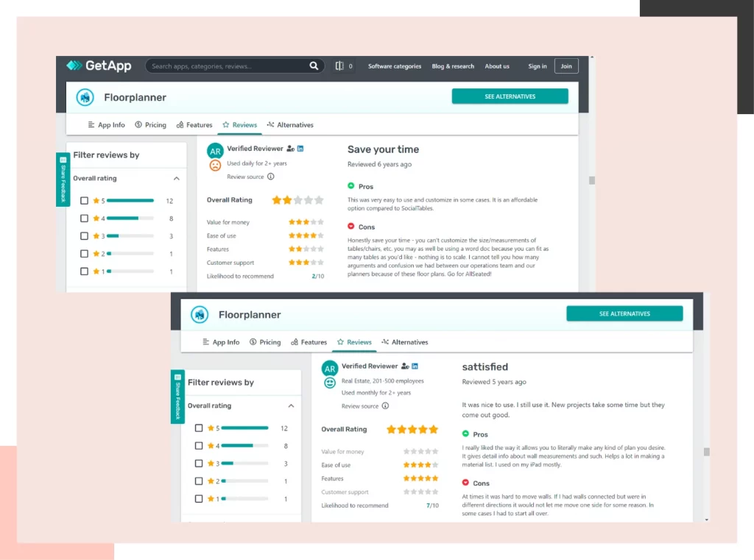Open the Features tab, lower window
This screenshot has width=754, height=560.
point(309,342)
